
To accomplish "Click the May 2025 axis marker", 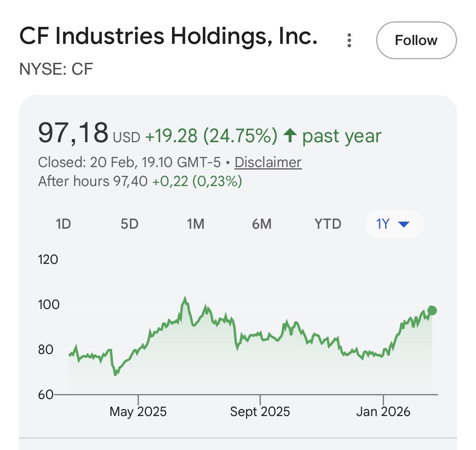I will pyautogui.click(x=138, y=411).
